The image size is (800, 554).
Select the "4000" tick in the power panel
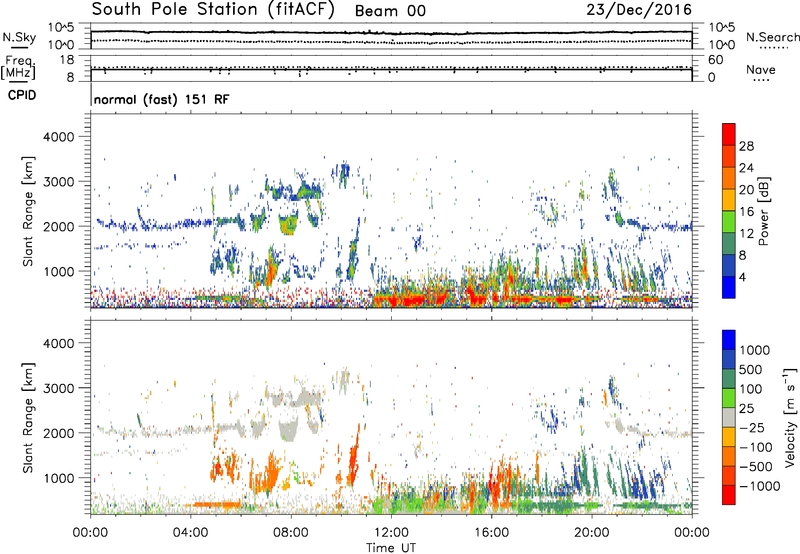(58, 137)
